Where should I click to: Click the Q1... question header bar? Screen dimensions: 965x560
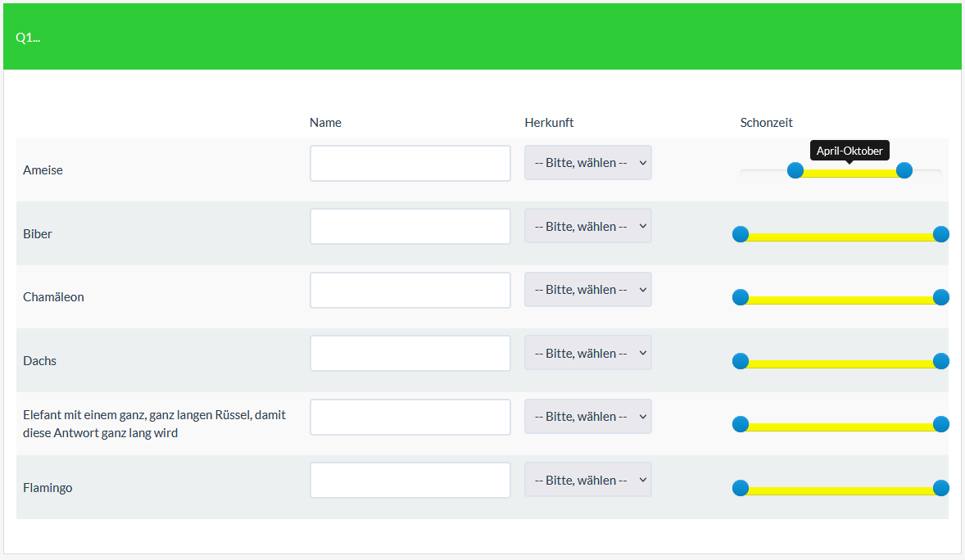point(482,38)
